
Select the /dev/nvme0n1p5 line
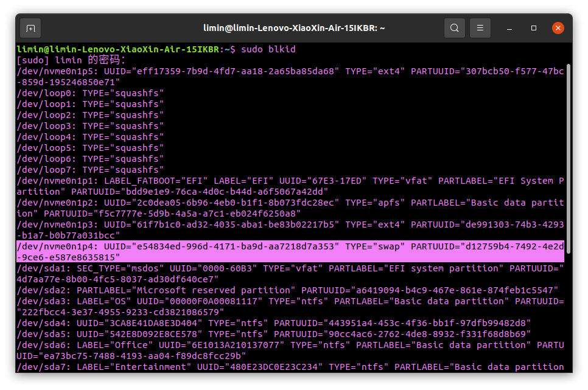coord(290,77)
